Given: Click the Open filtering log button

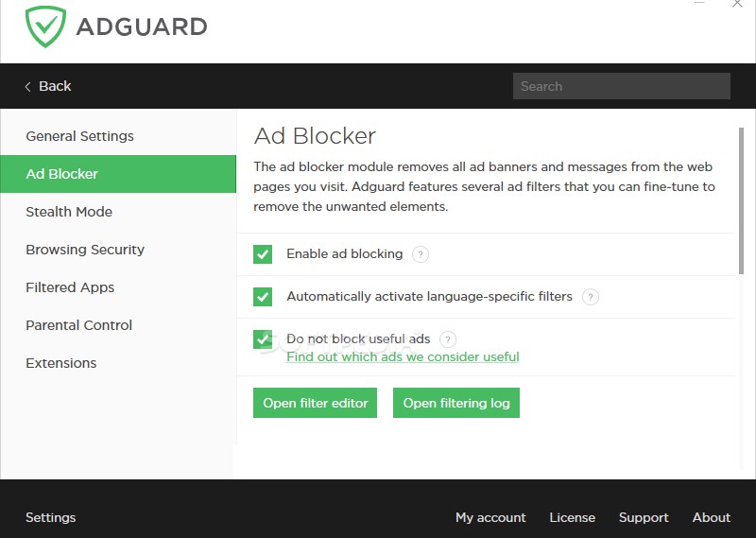Looking at the screenshot, I should tap(456, 403).
